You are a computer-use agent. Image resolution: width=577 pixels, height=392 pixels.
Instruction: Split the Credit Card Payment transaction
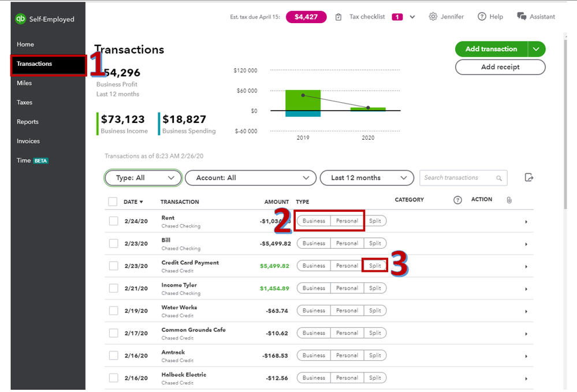click(375, 266)
